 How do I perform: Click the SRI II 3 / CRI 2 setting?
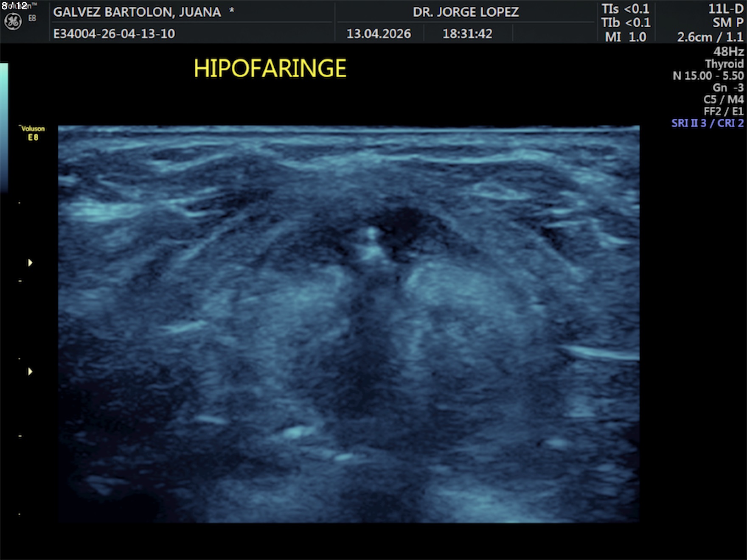(x=707, y=123)
